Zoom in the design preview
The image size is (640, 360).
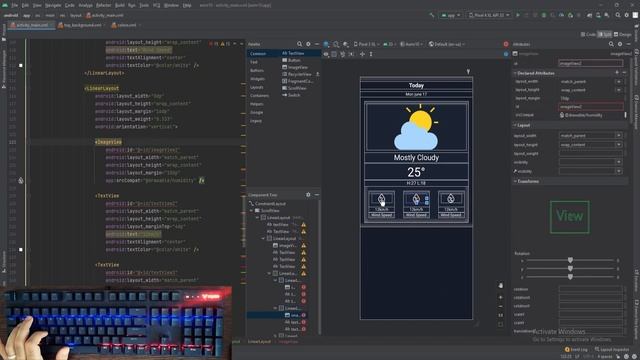tap(501, 297)
